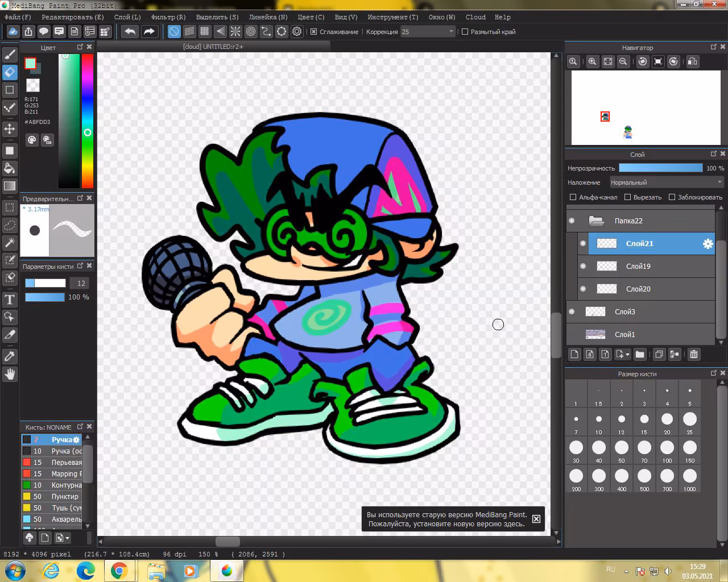Select the Слой1 layer row
Viewport: 728px width, 582px height.
(640, 334)
